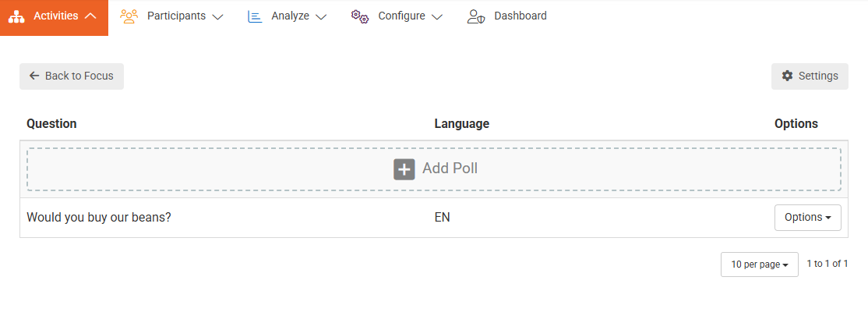
Task: Click the Participants people icon
Action: [x=129, y=16]
